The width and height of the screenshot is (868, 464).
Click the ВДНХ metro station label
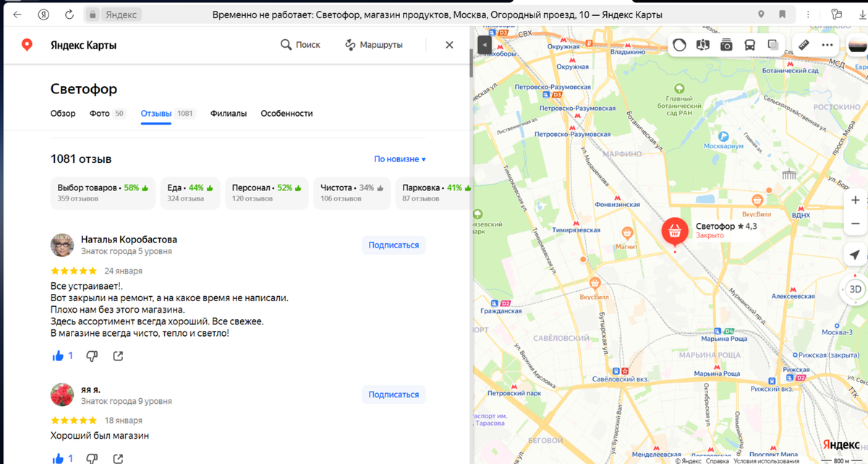click(801, 215)
